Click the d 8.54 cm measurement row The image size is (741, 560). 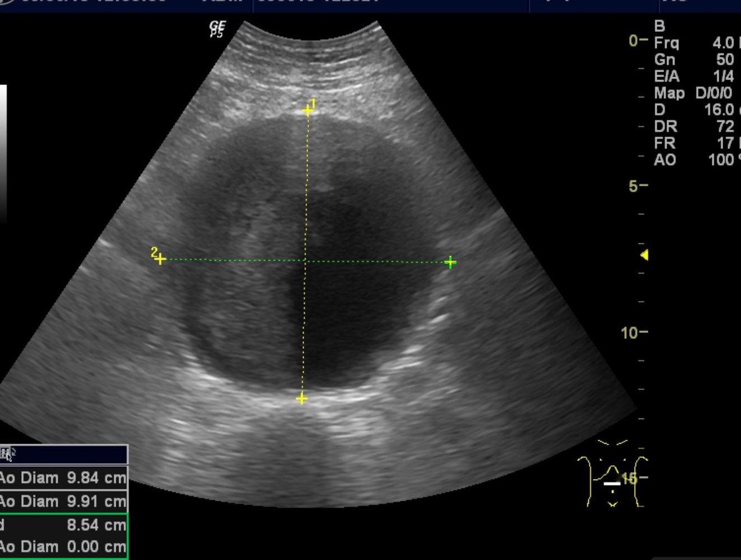coord(63,525)
